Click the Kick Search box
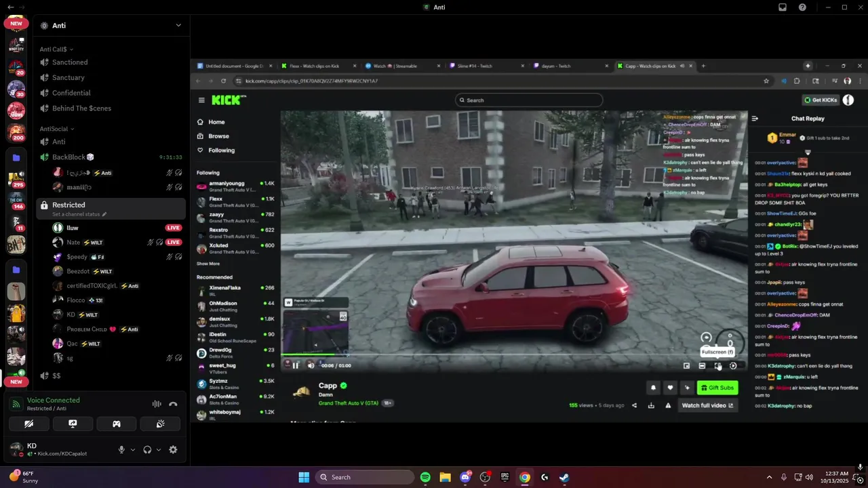The height and width of the screenshot is (488, 868). (x=529, y=100)
